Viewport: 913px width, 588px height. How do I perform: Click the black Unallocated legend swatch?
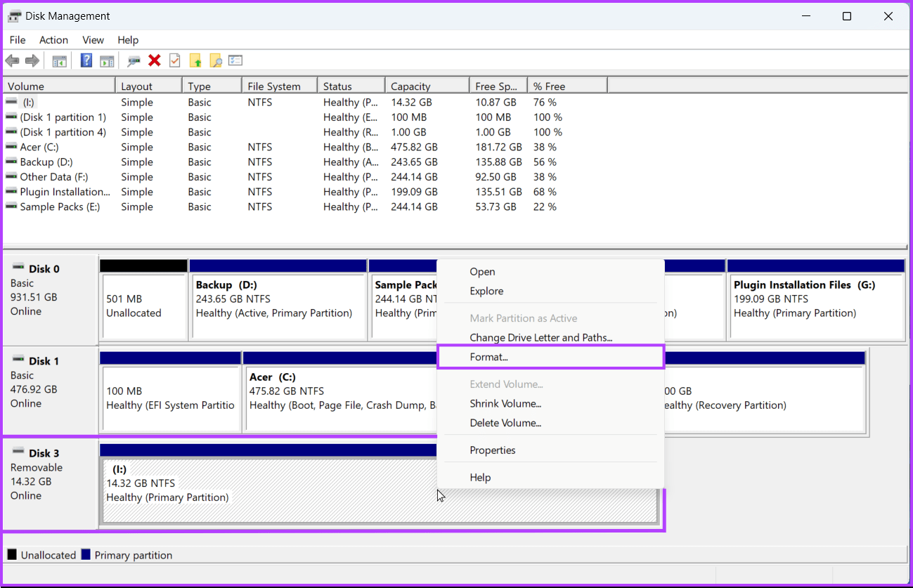tap(12, 555)
